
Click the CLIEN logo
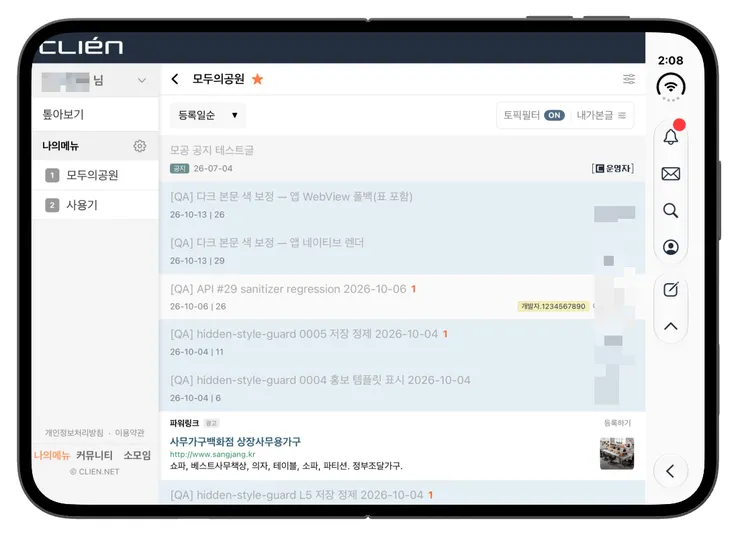click(81, 46)
